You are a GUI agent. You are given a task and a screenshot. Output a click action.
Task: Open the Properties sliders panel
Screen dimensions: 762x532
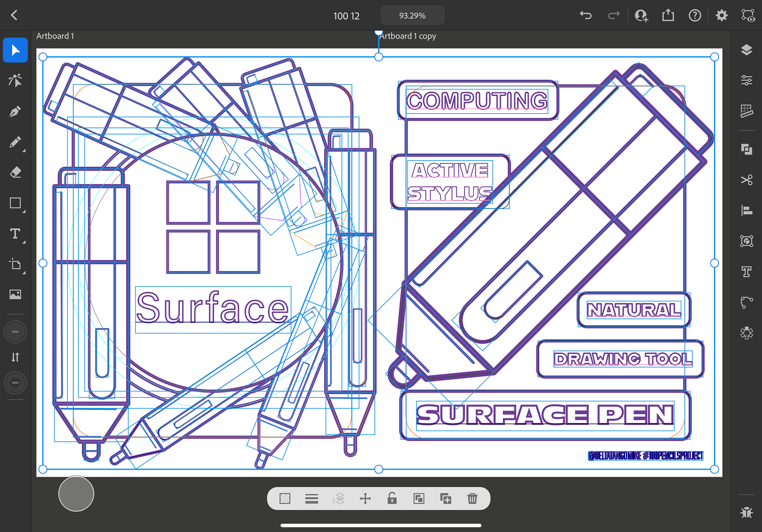tap(747, 81)
